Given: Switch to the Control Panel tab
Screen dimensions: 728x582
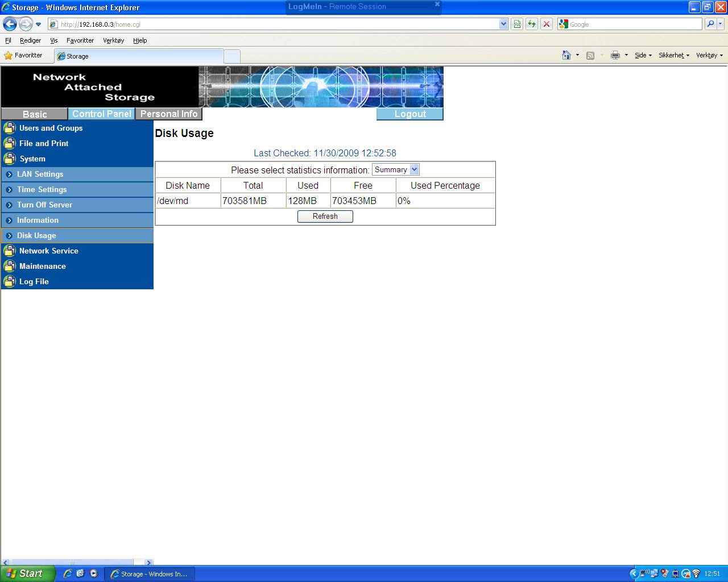Looking at the screenshot, I should point(101,114).
